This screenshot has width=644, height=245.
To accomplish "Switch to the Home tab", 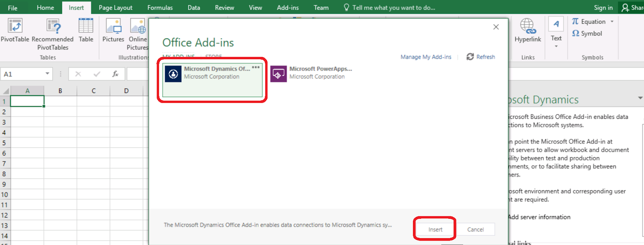I will 45,8.
